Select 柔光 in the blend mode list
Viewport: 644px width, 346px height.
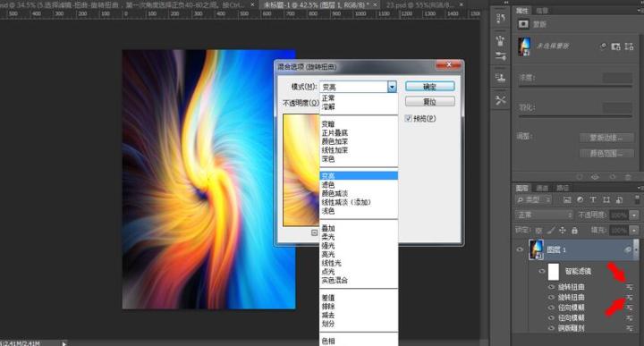click(x=328, y=237)
